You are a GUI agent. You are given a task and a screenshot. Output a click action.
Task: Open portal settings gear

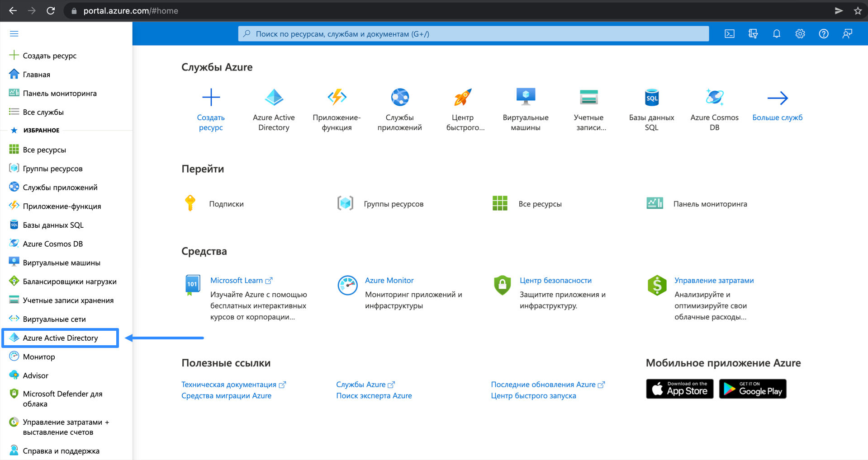coord(800,34)
